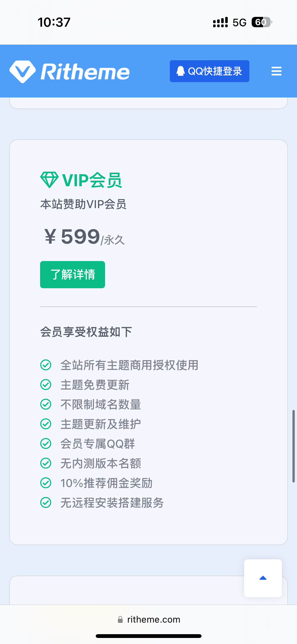Click the check icon beside 无内测版本名额

(46, 463)
